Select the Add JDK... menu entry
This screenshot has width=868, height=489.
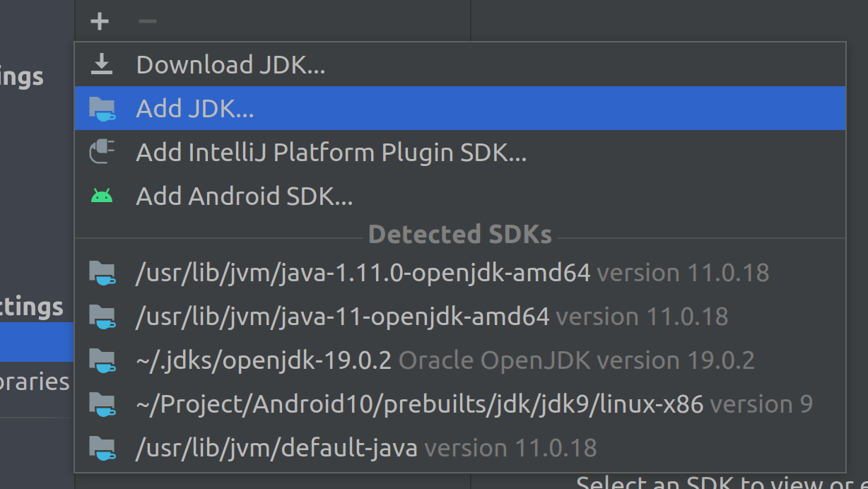click(460, 108)
